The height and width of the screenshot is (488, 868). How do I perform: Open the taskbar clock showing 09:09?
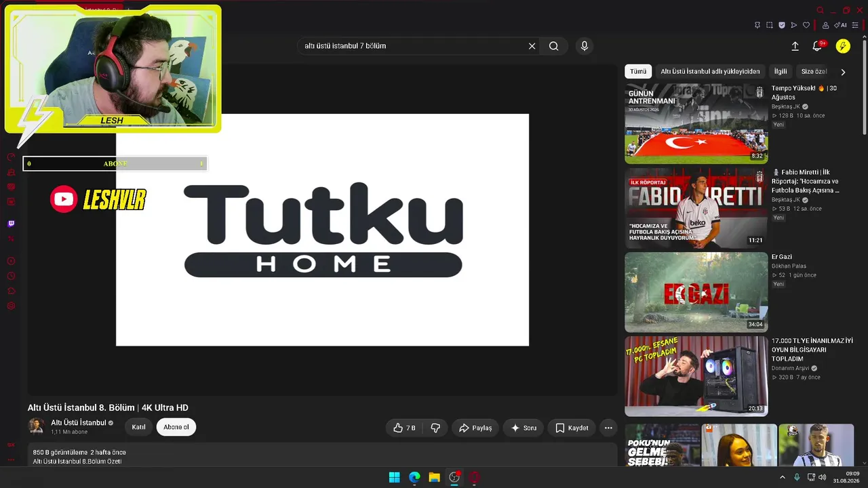pyautogui.click(x=846, y=477)
